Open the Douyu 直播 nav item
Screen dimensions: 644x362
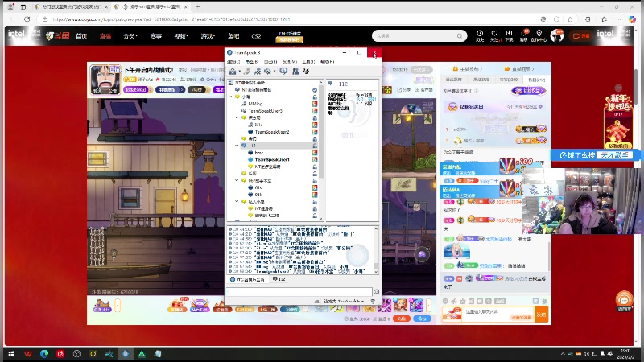tap(105, 36)
